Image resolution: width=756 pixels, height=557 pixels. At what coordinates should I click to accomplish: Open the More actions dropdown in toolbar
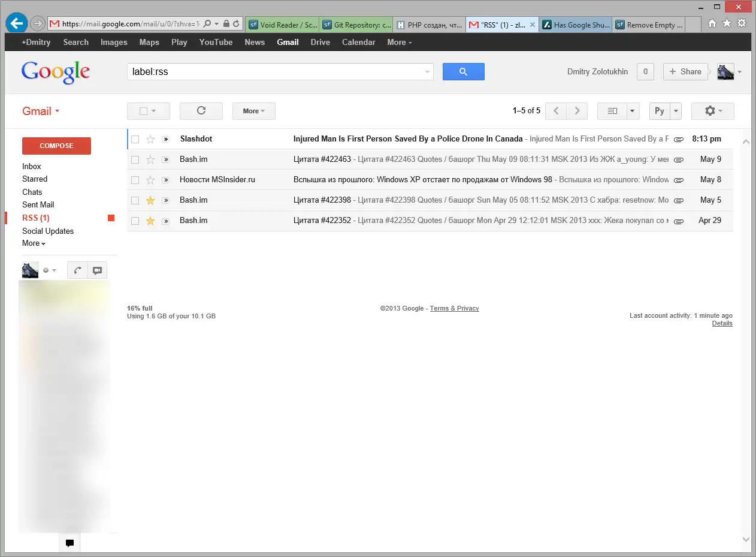pos(254,111)
